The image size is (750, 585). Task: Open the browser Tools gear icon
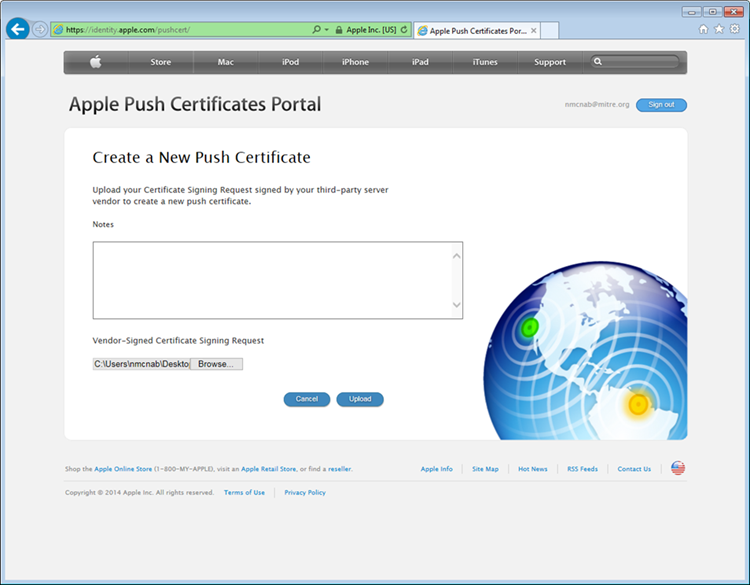point(735,29)
